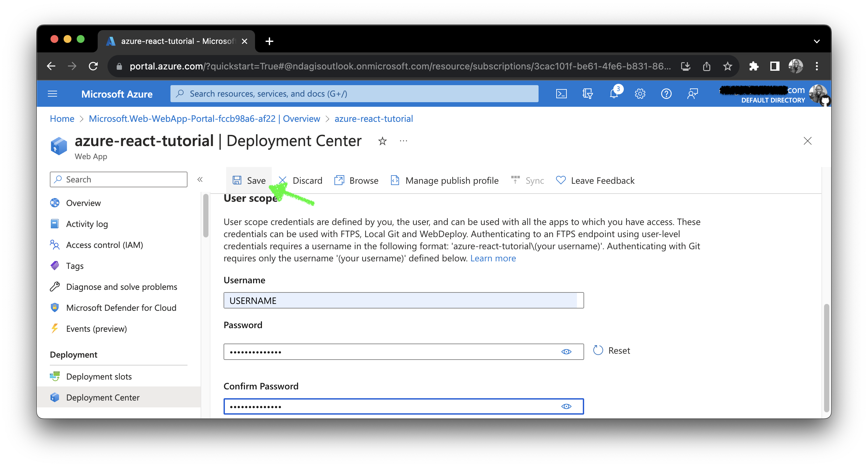Click the Save toolbar button
868x467 pixels.
pyautogui.click(x=249, y=180)
